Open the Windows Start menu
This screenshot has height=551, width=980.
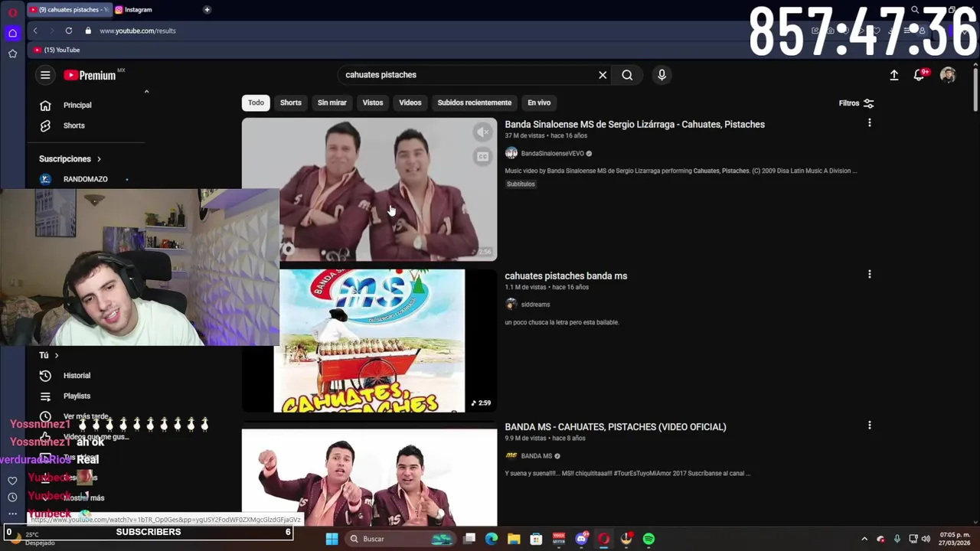click(x=332, y=539)
